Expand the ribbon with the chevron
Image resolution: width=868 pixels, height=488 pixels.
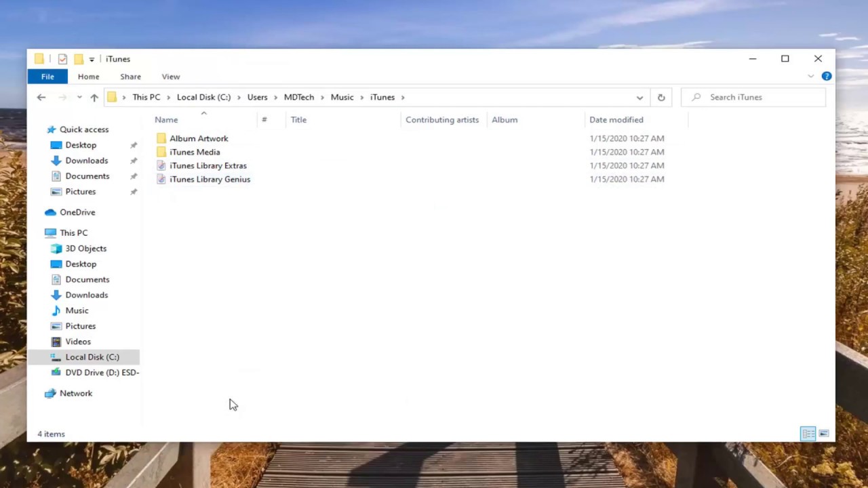(x=811, y=77)
